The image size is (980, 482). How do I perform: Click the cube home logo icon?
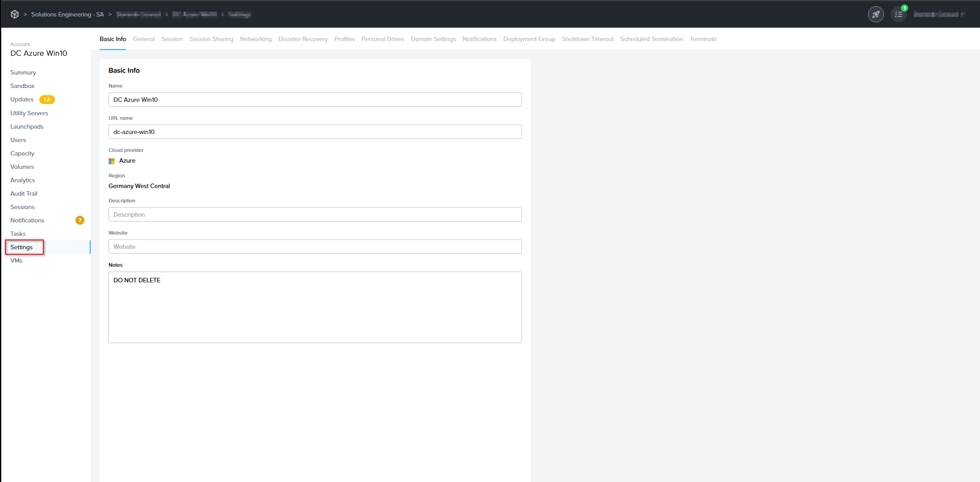point(15,14)
